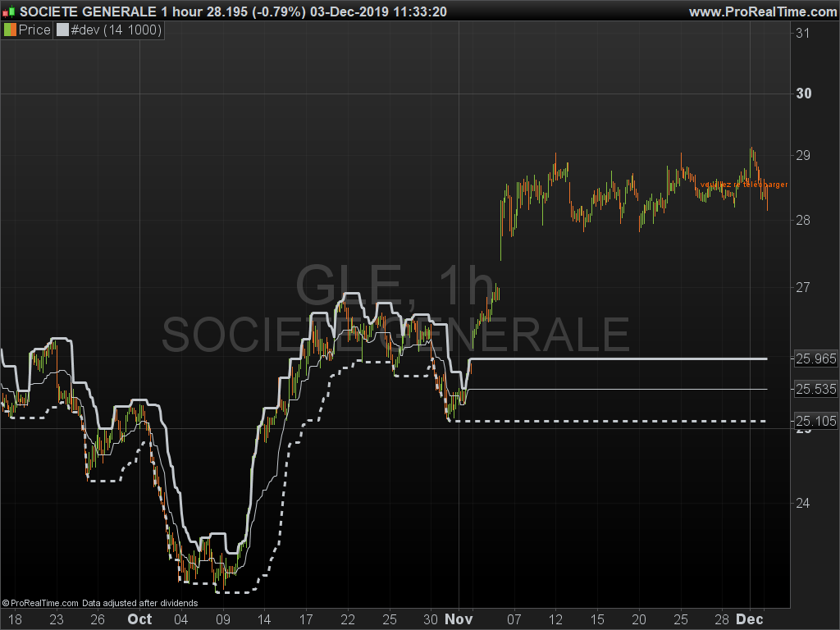Click the 17 date on time axis
Viewport: 840px width, 630px height.
tap(306, 620)
